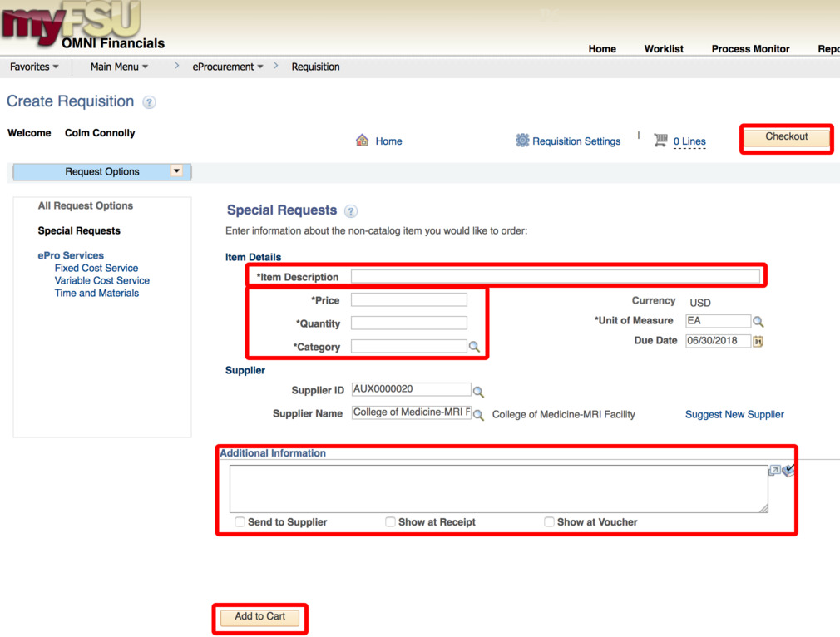The image size is (840, 637).
Task: Click Requisition Settings link text
Action: coord(576,141)
